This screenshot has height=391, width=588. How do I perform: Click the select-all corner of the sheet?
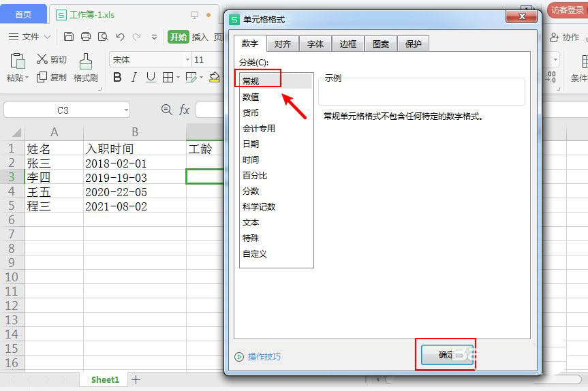pos(16,132)
